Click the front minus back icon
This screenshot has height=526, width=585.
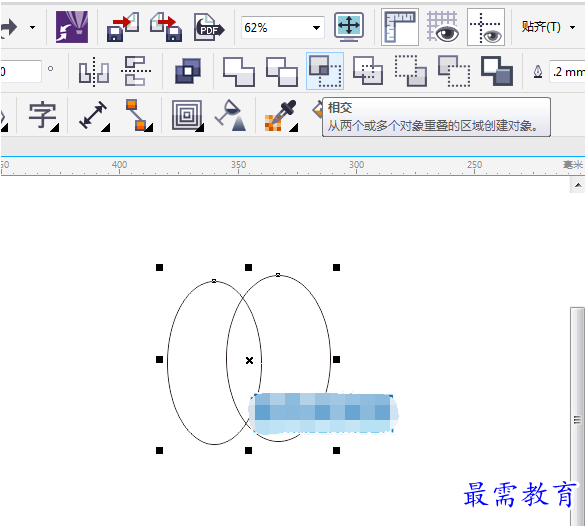point(411,71)
